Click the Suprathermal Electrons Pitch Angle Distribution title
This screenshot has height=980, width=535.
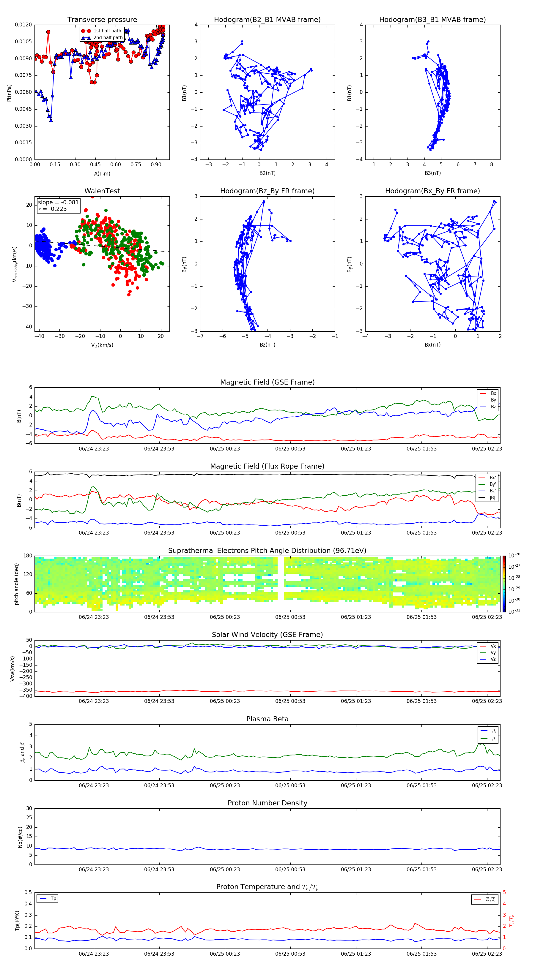[x=267, y=551]
